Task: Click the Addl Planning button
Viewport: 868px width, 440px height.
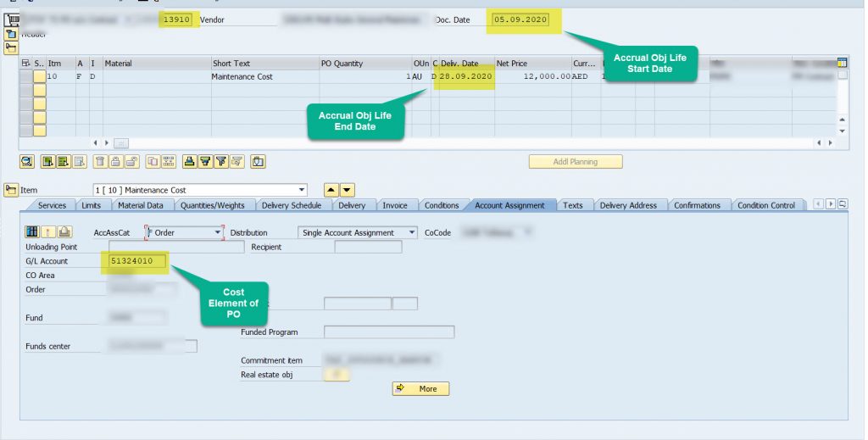Action: [576, 162]
